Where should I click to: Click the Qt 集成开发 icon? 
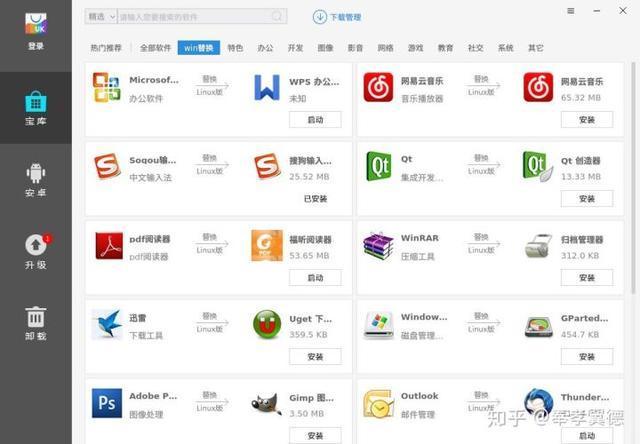pyautogui.click(x=378, y=166)
